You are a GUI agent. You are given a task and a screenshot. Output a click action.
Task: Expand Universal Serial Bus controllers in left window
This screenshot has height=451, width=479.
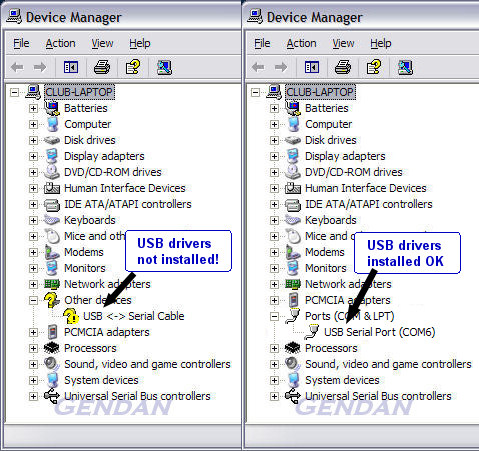click(x=33, y=396)
